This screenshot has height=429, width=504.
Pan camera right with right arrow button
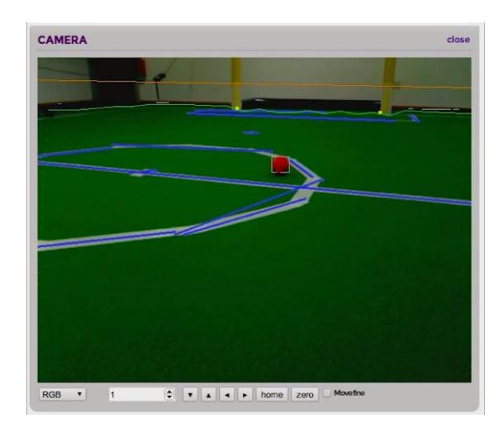coord(245,394)
